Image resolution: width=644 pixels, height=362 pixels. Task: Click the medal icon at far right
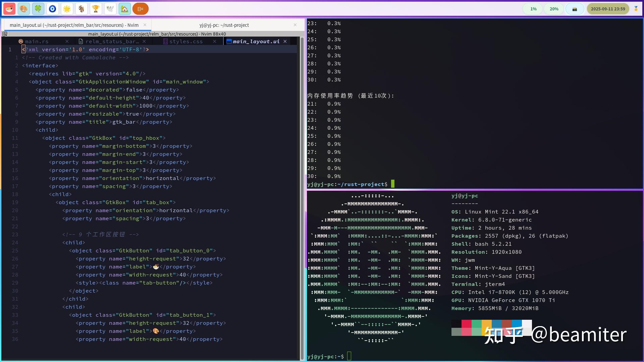(636, 9)
